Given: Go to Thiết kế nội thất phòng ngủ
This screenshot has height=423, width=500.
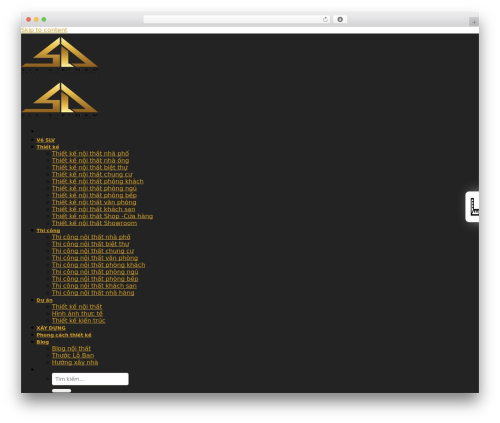Looking at the screenshot, I should point(94,189).
